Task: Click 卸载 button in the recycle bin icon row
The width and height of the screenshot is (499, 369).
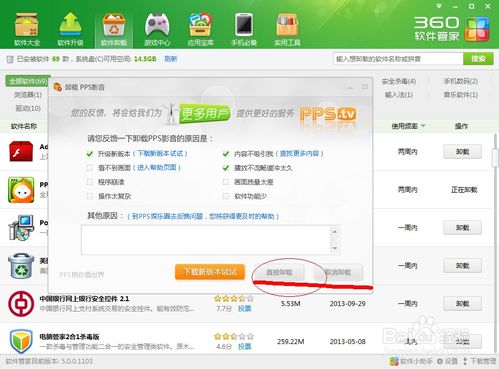Action: 462,266
